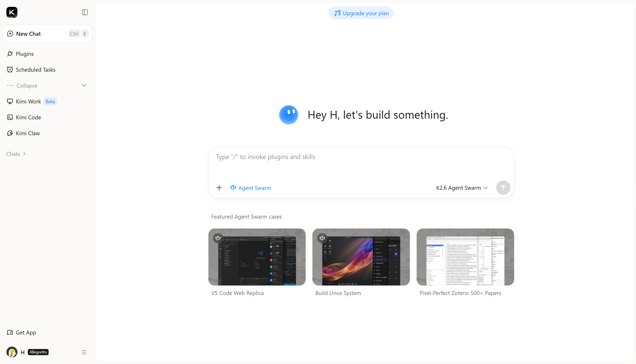Click the upgrade music-note icon
Viewport: 636px width, 364px height.
337,13
